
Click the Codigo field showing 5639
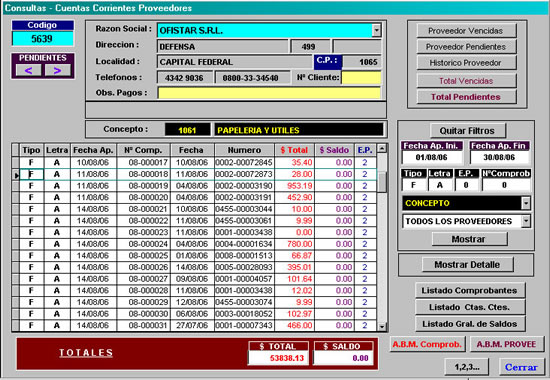coord(42,39)
